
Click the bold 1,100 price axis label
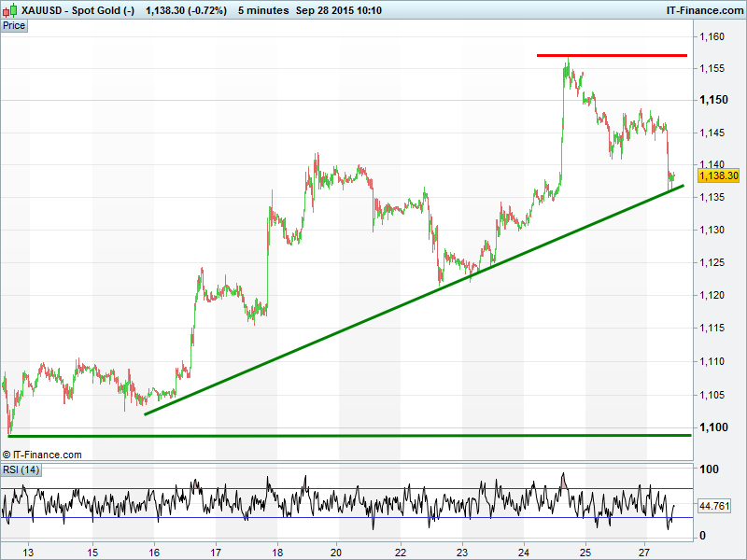[x=713, y=427]
